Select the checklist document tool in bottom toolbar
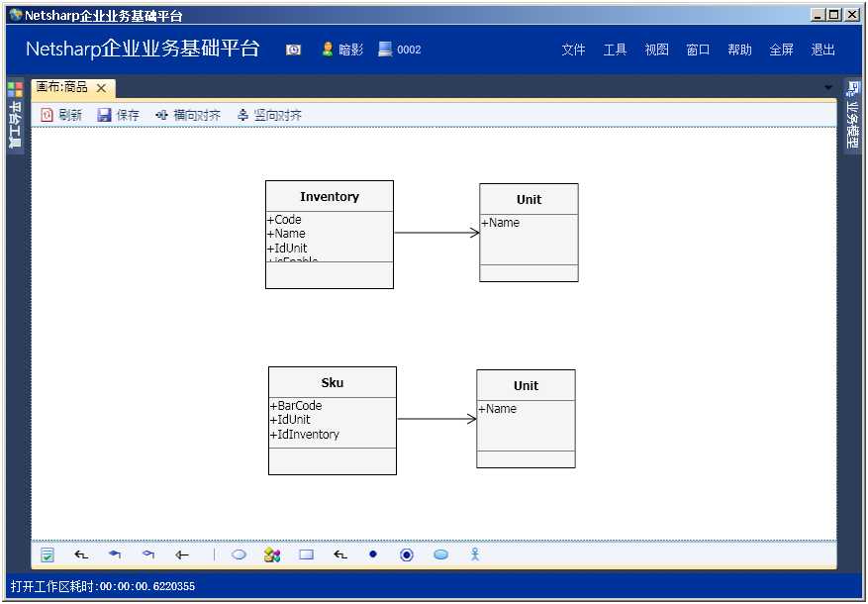The width and height of the screenshot is (868, 604). click(x=48, y=554)
